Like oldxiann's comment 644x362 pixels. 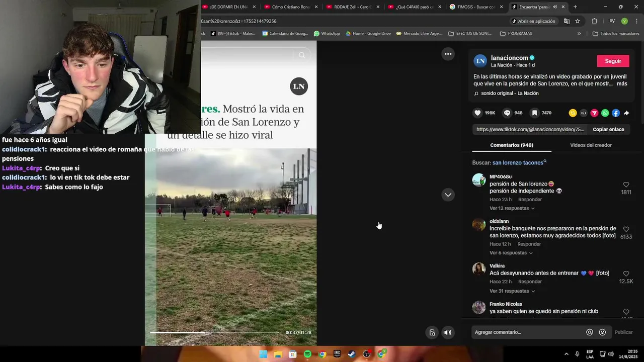(x=626, y=229)
